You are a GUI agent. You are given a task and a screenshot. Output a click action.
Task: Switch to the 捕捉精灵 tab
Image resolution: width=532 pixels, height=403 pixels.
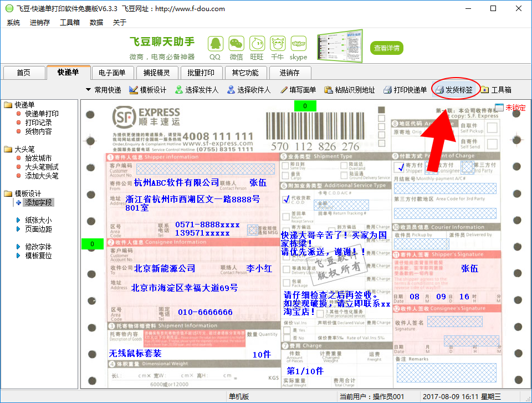point(156,73)
